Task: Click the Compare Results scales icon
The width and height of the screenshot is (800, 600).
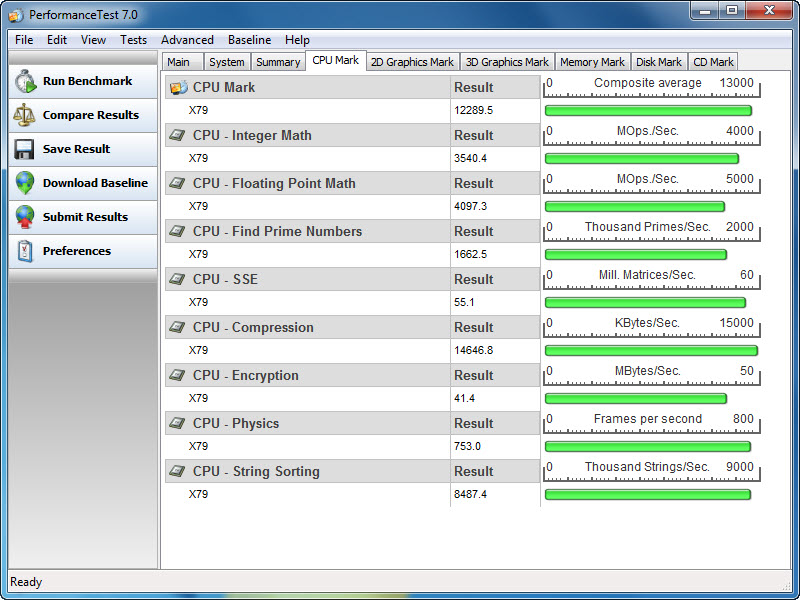Action: point(24,115)
